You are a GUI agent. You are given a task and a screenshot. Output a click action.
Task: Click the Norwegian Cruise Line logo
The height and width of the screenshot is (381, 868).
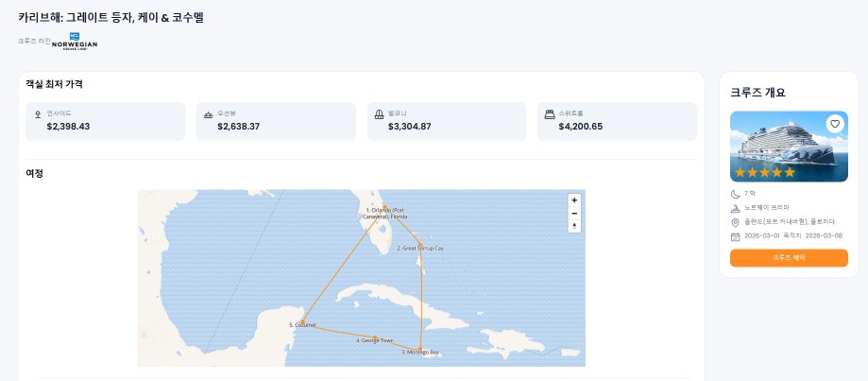point(75,43)
